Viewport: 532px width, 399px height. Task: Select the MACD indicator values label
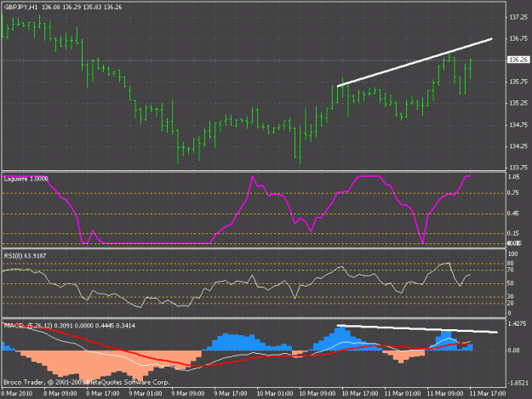coord(70,326)
